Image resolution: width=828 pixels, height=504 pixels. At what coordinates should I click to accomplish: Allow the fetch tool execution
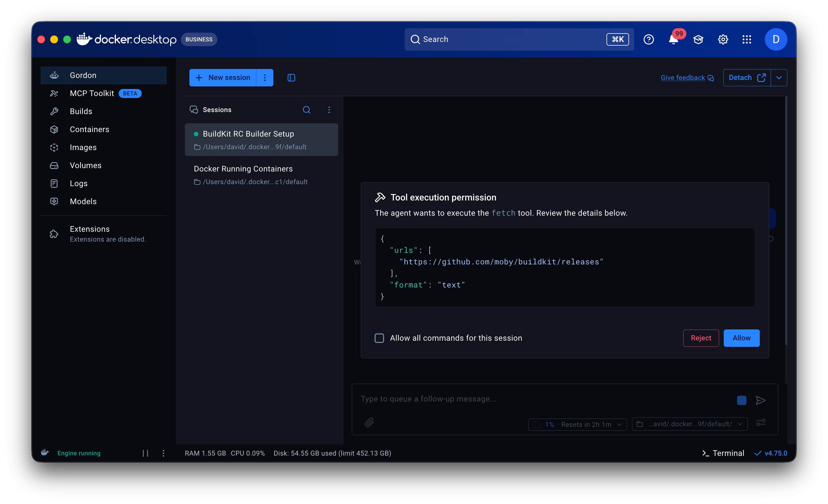(741, 338)
